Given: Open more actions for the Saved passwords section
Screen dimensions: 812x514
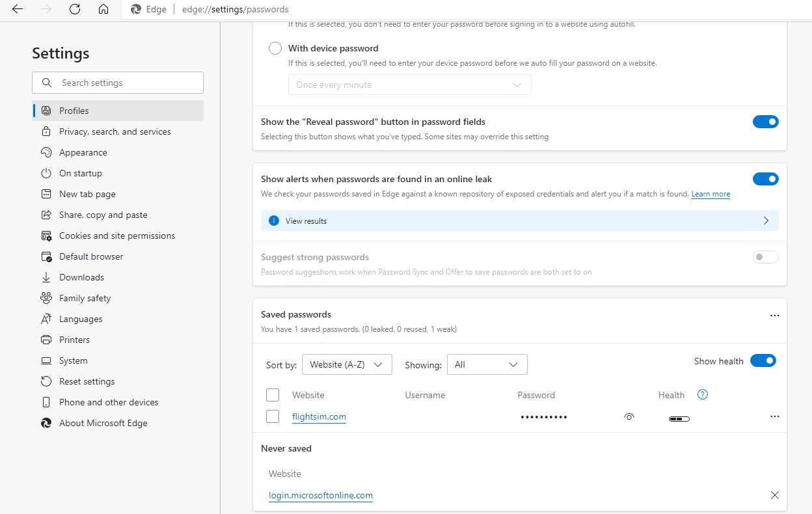Looking at the screenshot, I should (x=774, y=316).
